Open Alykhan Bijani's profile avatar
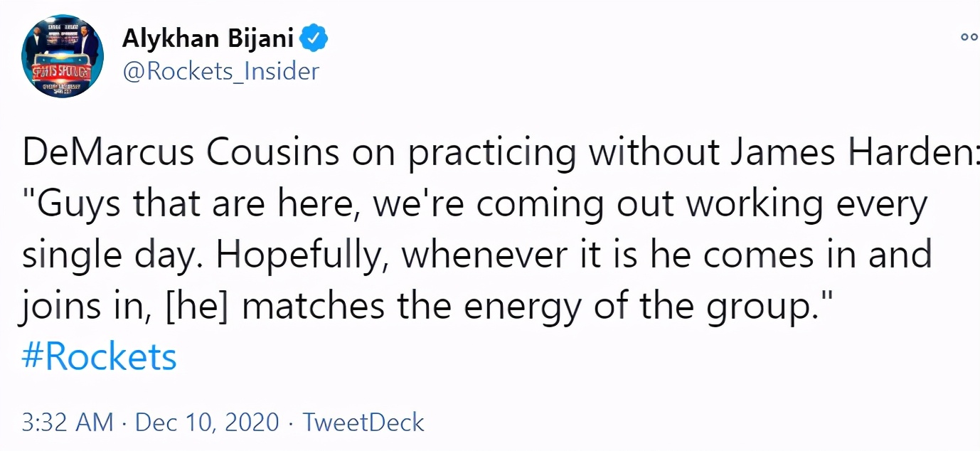The width and height of the screenshot is (980, 451). point(63,56)
